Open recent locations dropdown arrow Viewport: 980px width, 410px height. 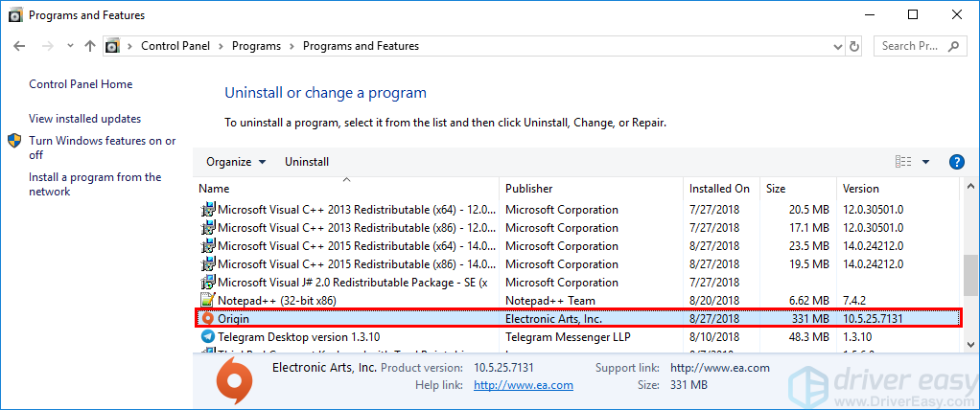pos(70,46)
